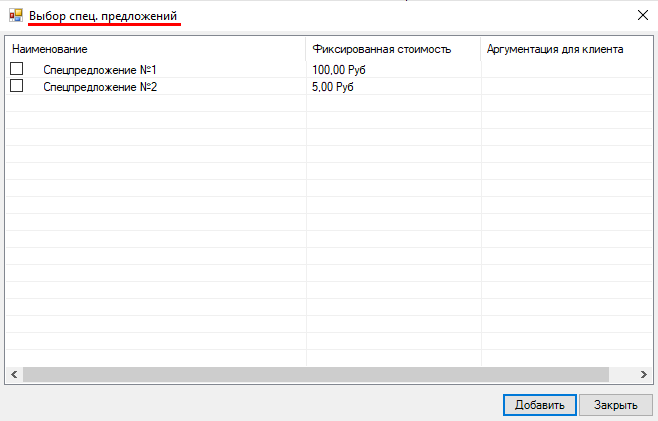This screenshot has height=421, width=658.
Task: Click the Аргументация для клиента column header
Action: pos(555,49)
